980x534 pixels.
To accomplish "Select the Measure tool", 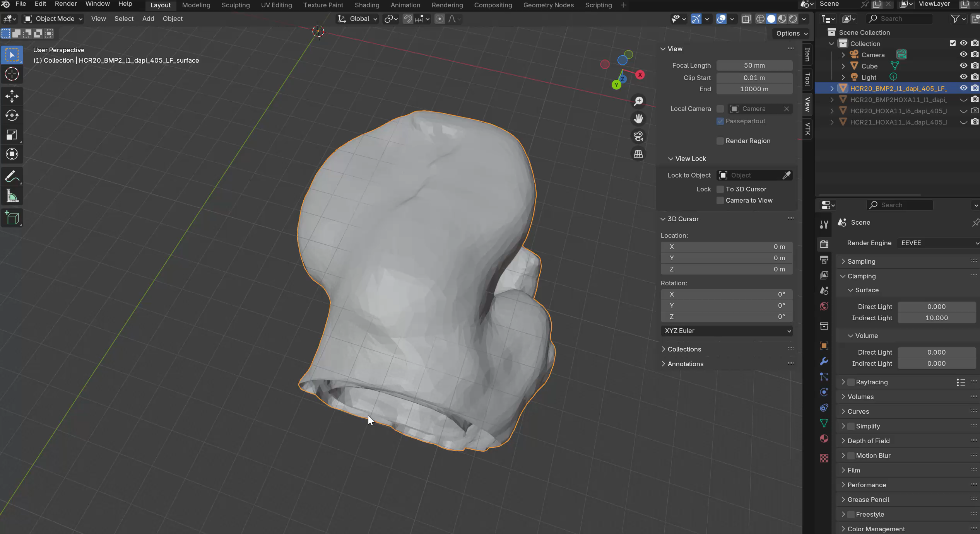I will [12, 196].
